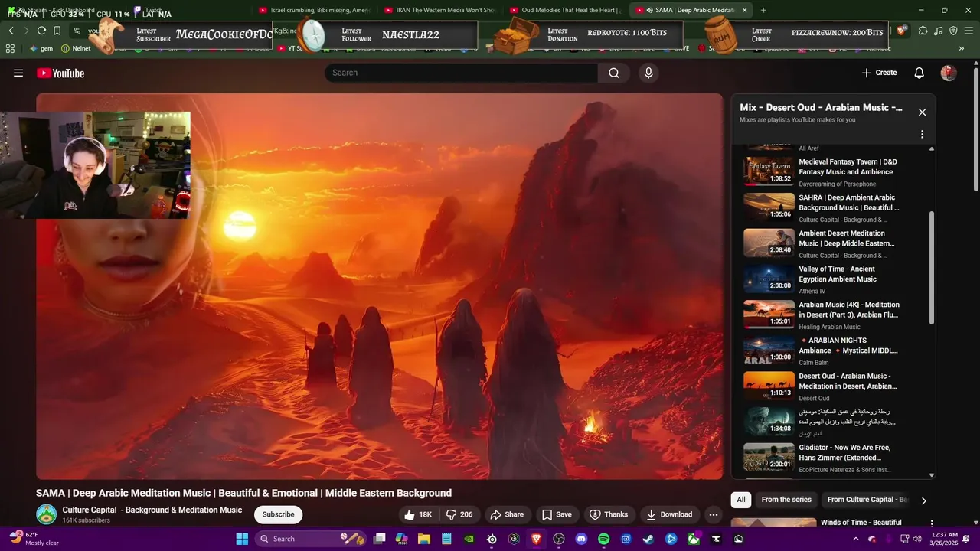Open Discord from the taskbar
The height and width of the screenshot is (551, 980).
click(x=581, y=539)
